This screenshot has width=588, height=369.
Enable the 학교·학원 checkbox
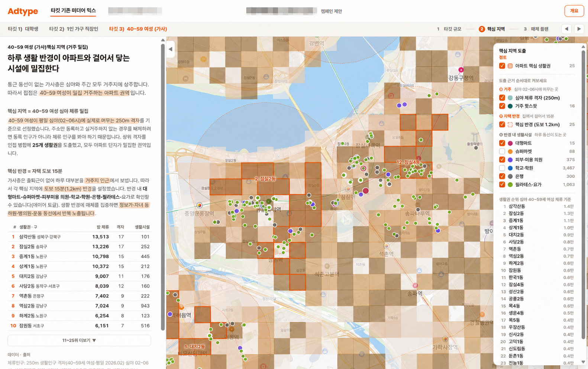point(502,168)
